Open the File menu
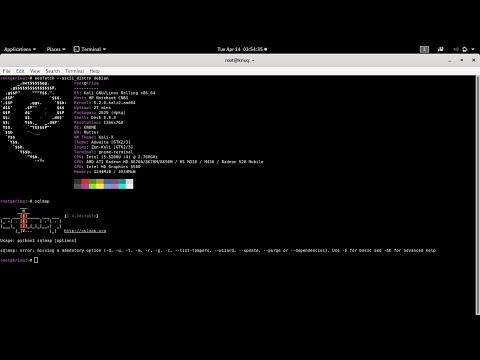Screen dimensions: 480x360 [x=6, y=71]
